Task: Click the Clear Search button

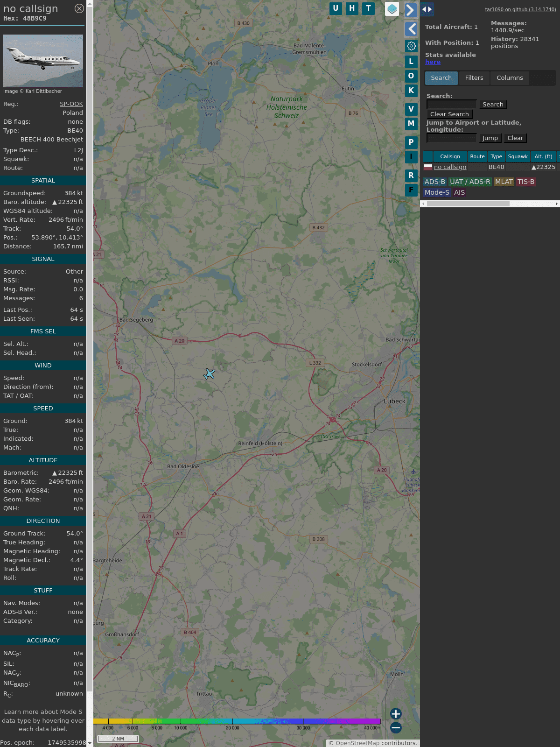Action: coord(449,114)
